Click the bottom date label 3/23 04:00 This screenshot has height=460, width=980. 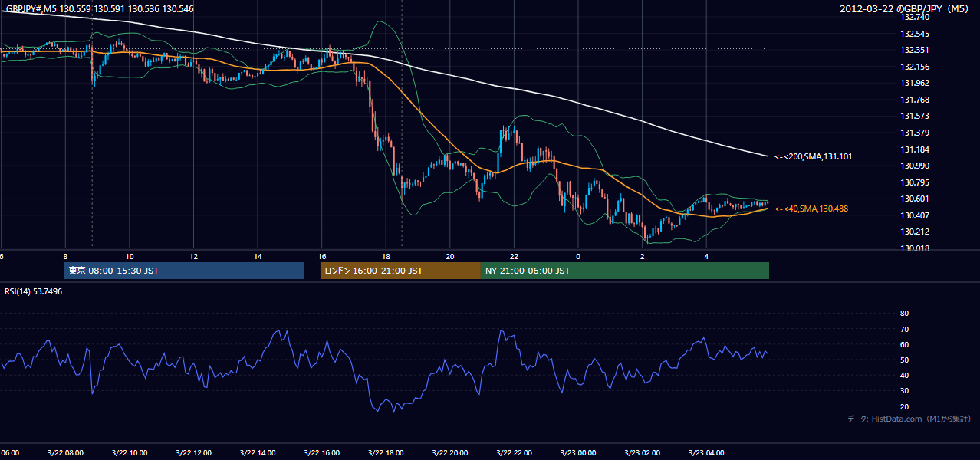[706, 452]
